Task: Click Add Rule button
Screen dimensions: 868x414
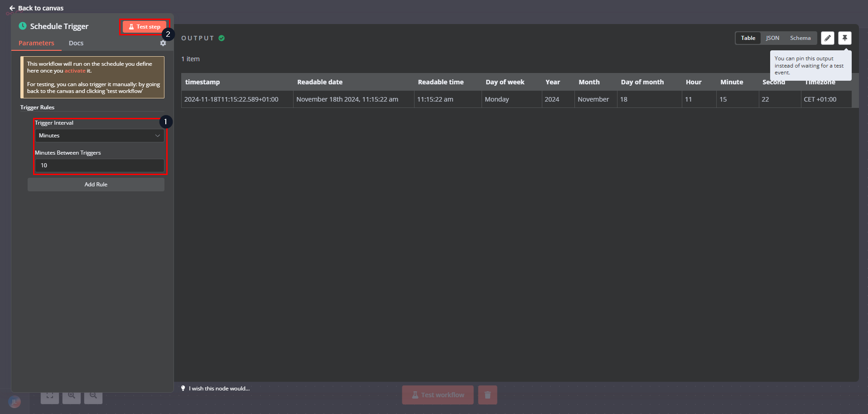Action: [96, 185]
